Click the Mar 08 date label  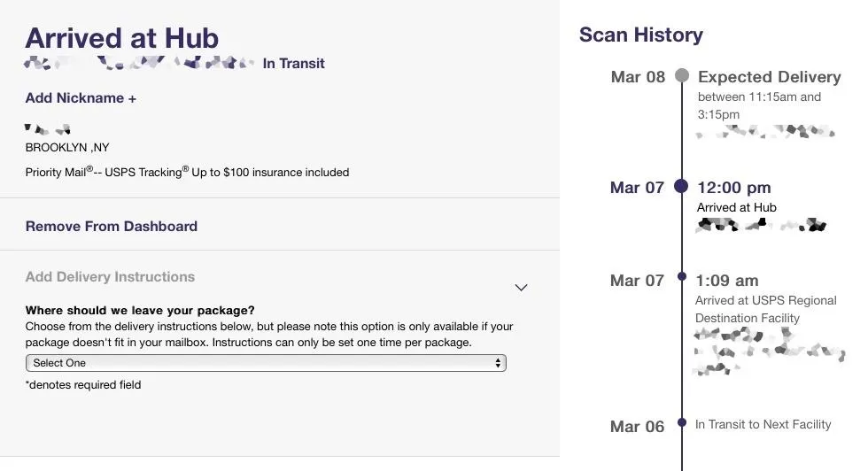coord(638,77)
